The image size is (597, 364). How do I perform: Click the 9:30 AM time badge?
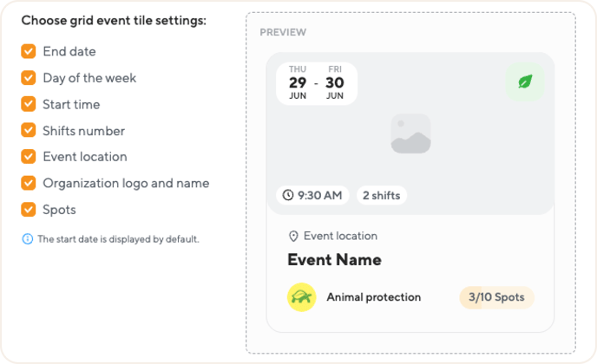[x=312, y=196]
